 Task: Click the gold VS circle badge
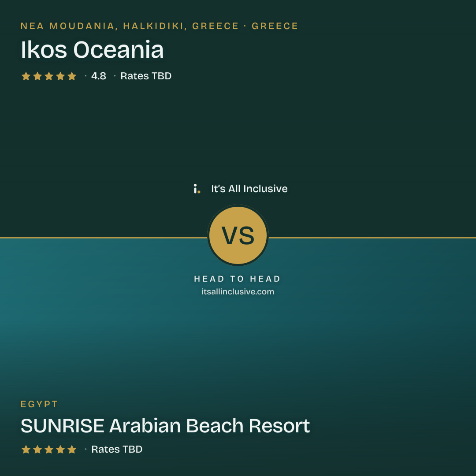pyautogui.click(x=238, y=235)
